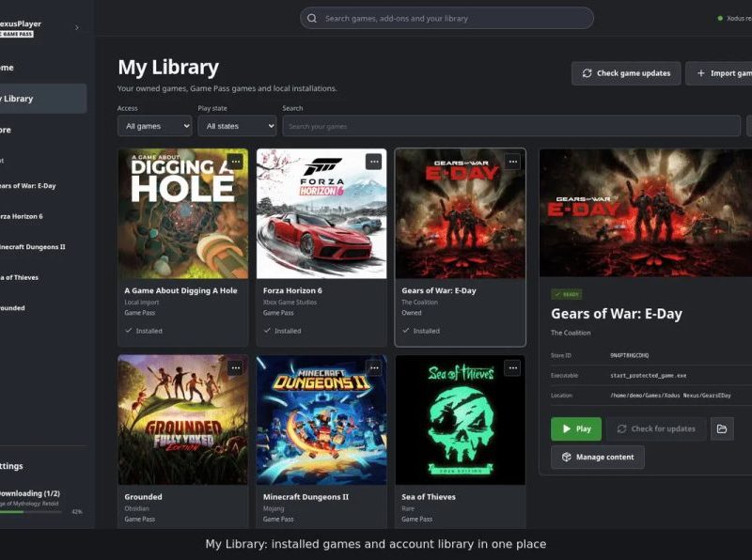
Task: Click 'Local import' label under Digging A Hole
Action: (142, 303)
